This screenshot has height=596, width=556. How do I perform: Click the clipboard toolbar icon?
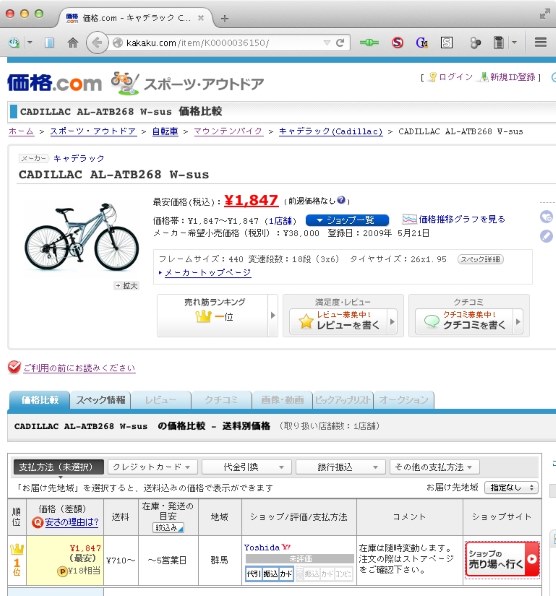pos(498,43)
